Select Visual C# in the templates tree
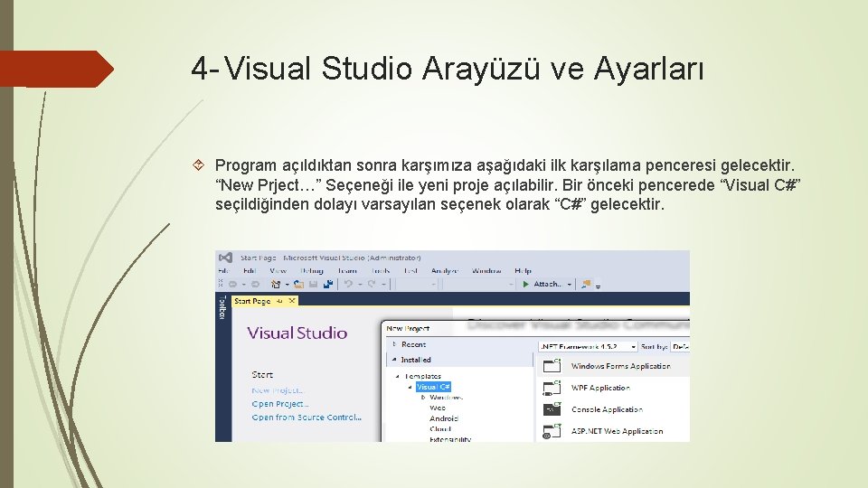 click(x=433, y=387)
